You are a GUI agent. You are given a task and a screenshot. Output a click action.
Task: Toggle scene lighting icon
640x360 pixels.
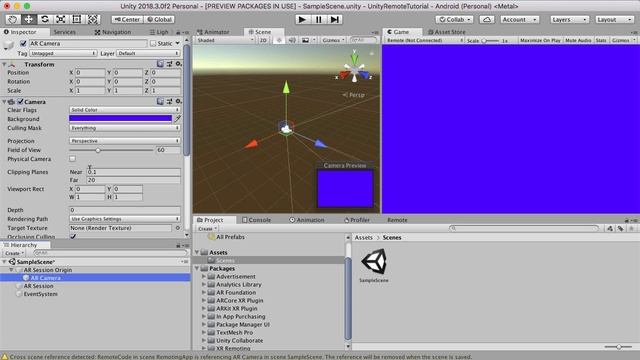tap(279, 40)
